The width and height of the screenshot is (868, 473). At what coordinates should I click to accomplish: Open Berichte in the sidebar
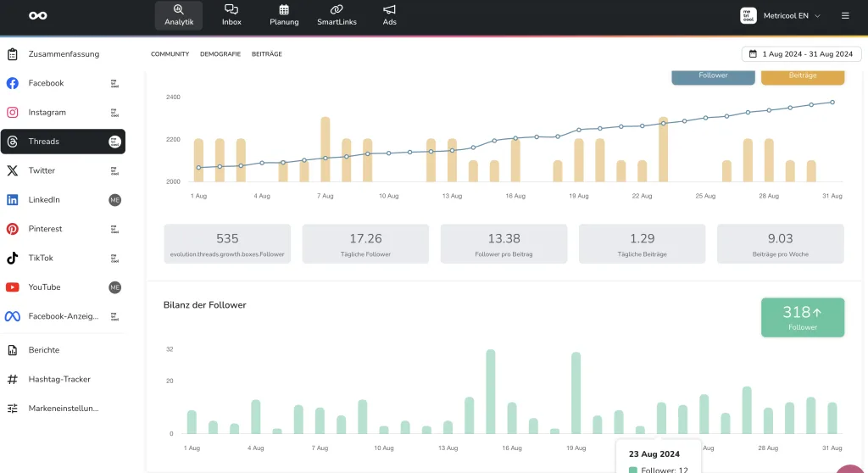click(x=44, y=350)
